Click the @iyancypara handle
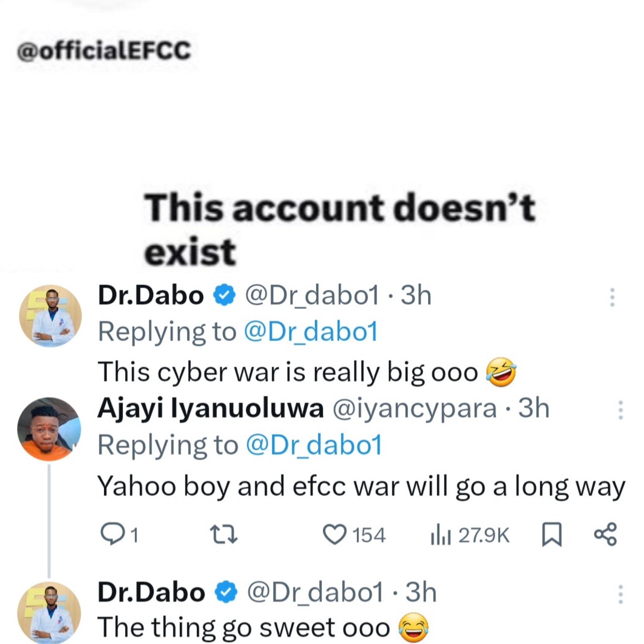This screenshot has width=644, height=644. pyautogui.click(x=414, y=408)
